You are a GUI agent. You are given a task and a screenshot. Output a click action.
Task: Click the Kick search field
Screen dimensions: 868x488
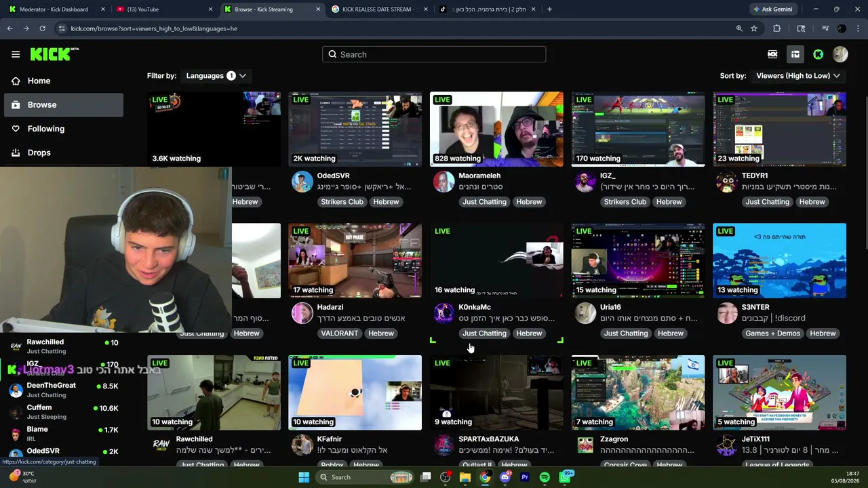(434, 54)
